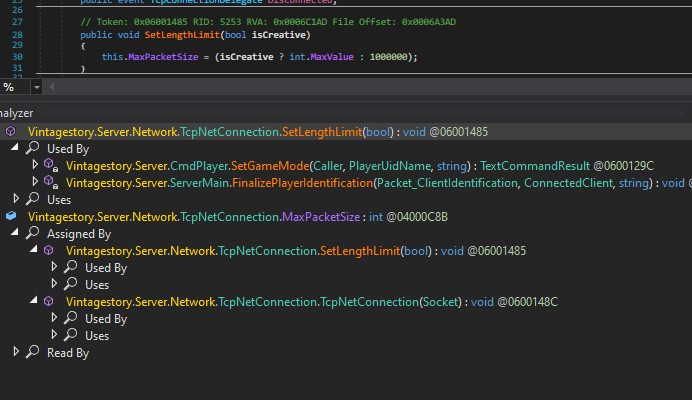This screenshot has width=692, height=400.
Task: Select Uses node under Assigned By SetLengthLimit
Action: (x=97, y=284)
